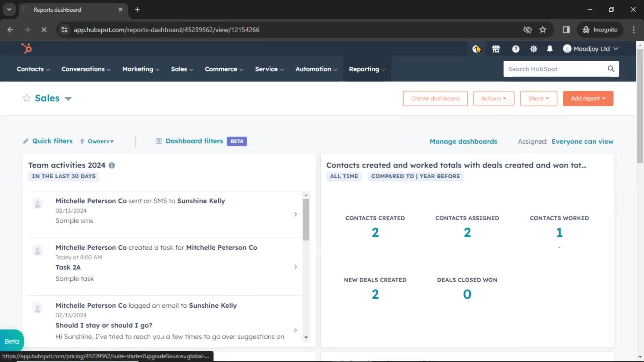This screenshot has width=644, height=362.
Task: Expand the Conversations menu
Action: click(86, 69)
